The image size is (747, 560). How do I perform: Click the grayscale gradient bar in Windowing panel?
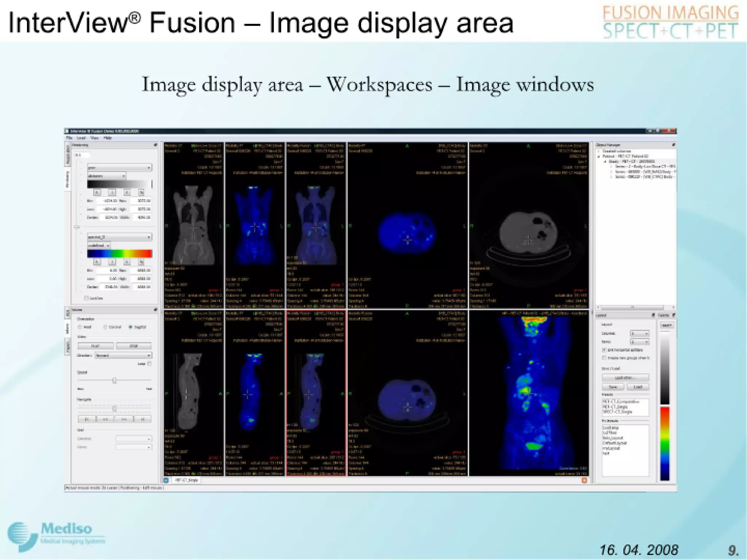pyautogui.click(x=119, y=184)
